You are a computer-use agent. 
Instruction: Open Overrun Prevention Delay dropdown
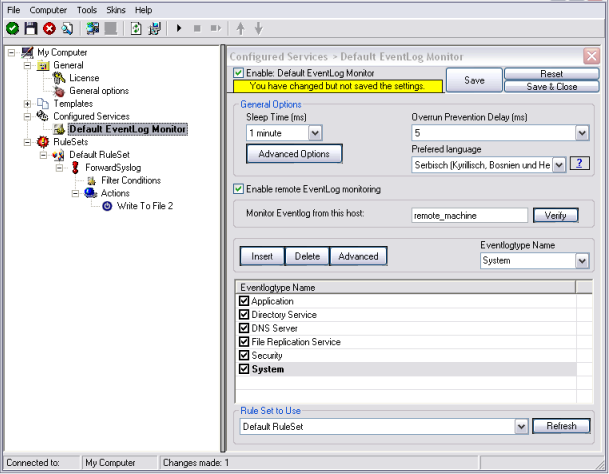pyautogui.click(x=582, y=133)
